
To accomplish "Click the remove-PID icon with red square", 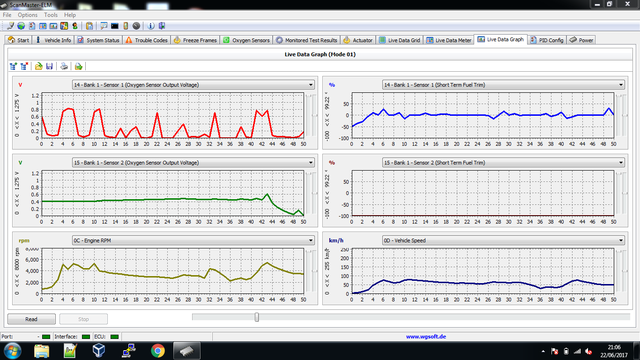I will tap(24, 66).
